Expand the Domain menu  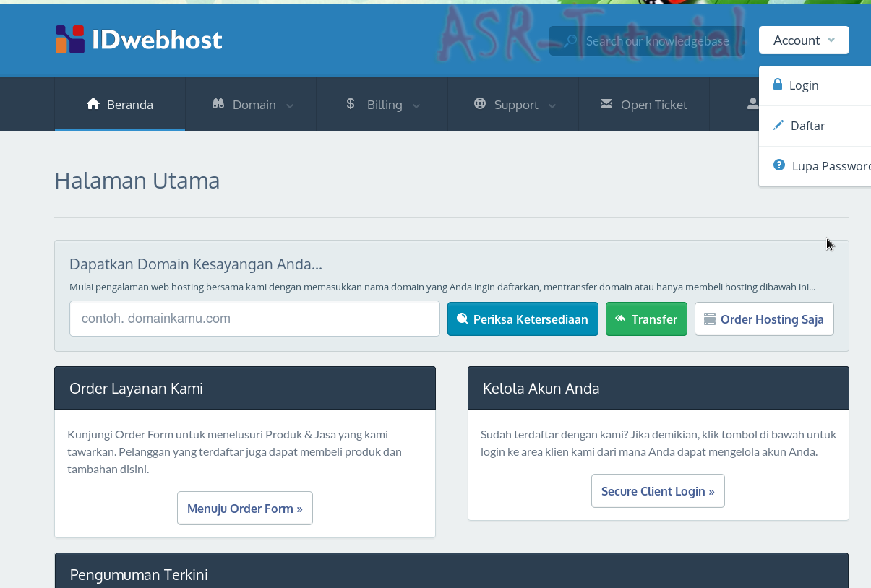point(252,104)
